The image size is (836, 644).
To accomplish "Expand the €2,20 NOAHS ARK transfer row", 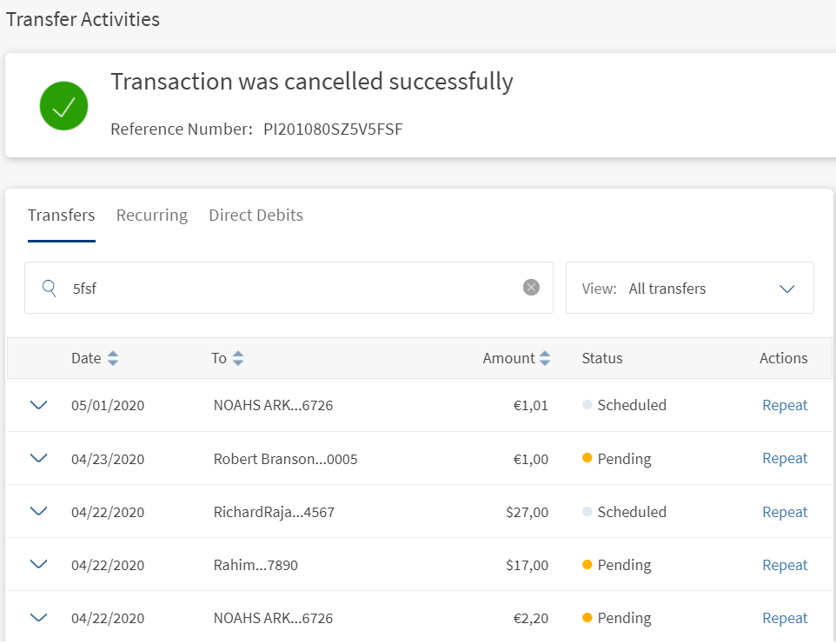I will point(38,618).
